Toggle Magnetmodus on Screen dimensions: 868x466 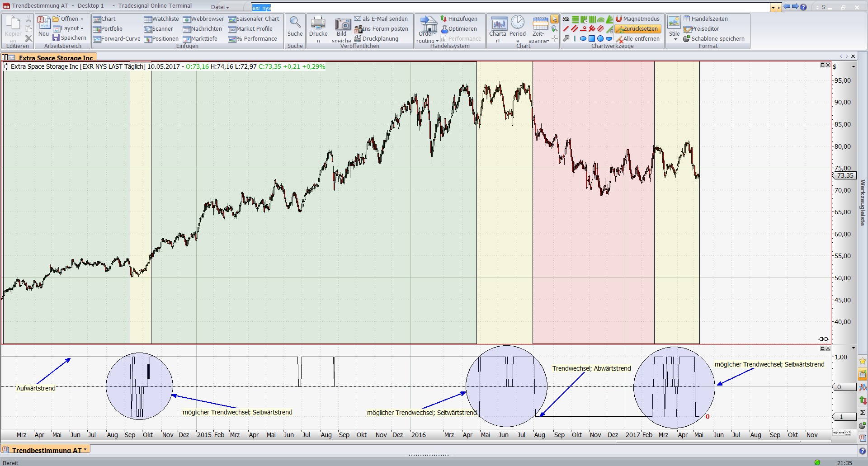tap(637, 19)
